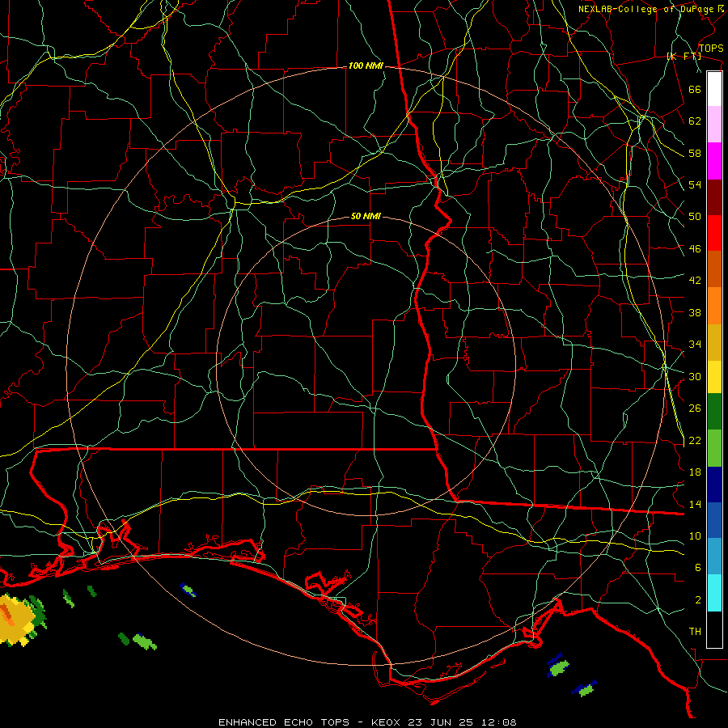Select the 14 legend scale value
The height and width of the screenshot is (728, 728).
695,504
